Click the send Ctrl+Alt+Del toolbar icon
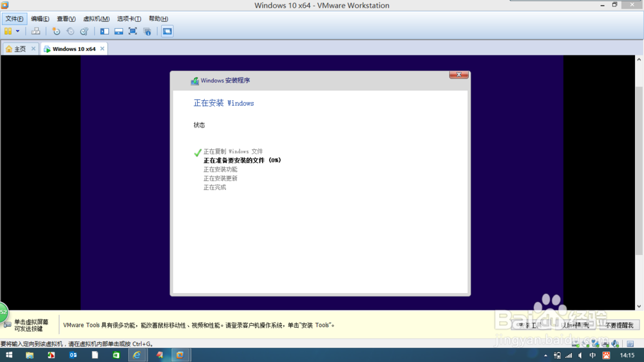 click(35, 31)
